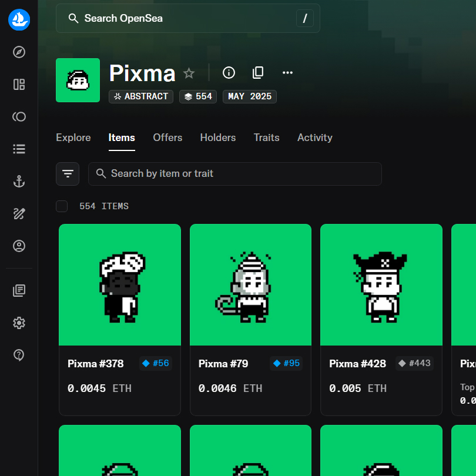476x476 pixels.
Task: Click the 0.0046 ETH price
Action: pos(230,388)
